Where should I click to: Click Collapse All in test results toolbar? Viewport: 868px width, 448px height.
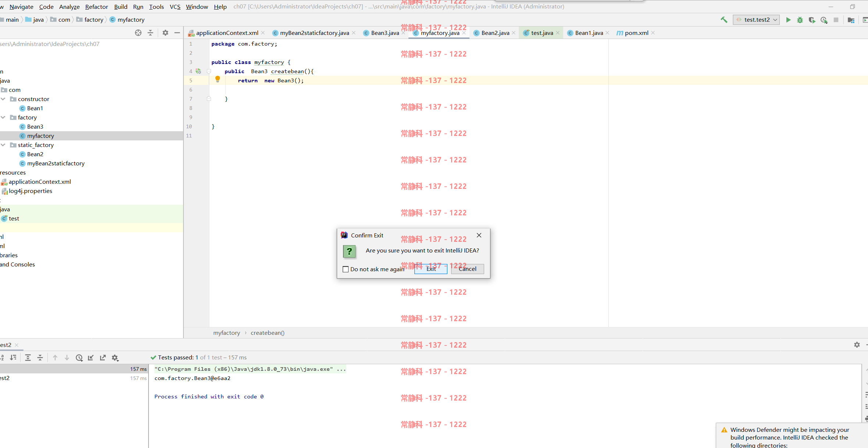point(40,358)
